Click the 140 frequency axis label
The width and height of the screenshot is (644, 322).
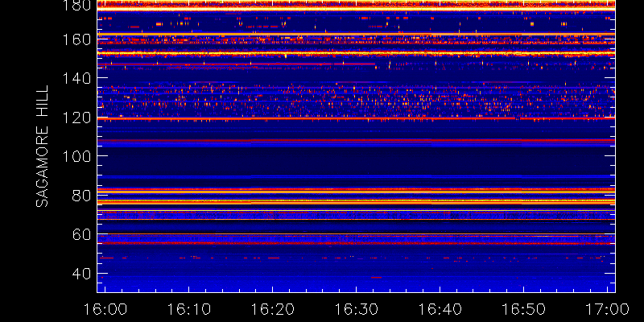76,78
